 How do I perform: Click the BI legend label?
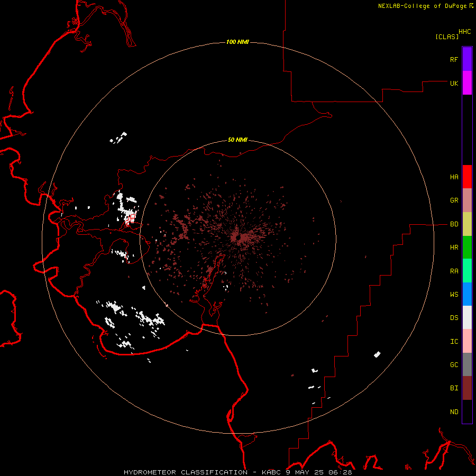454,388
